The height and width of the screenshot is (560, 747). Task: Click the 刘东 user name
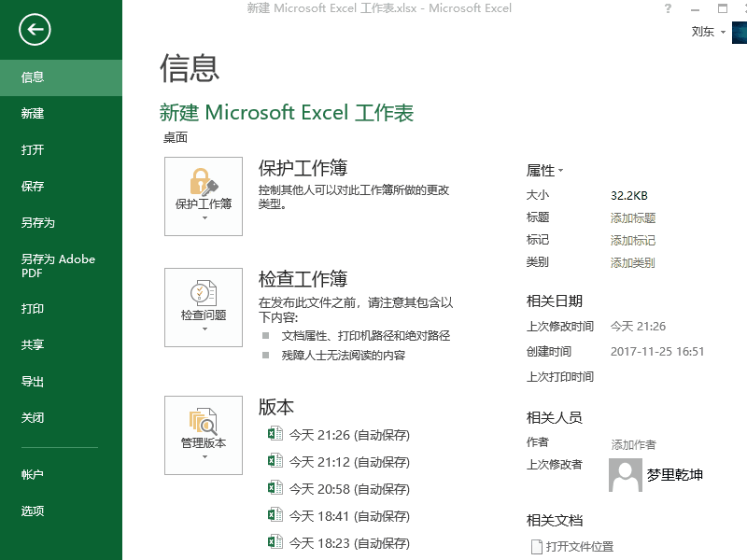point(702,32)
